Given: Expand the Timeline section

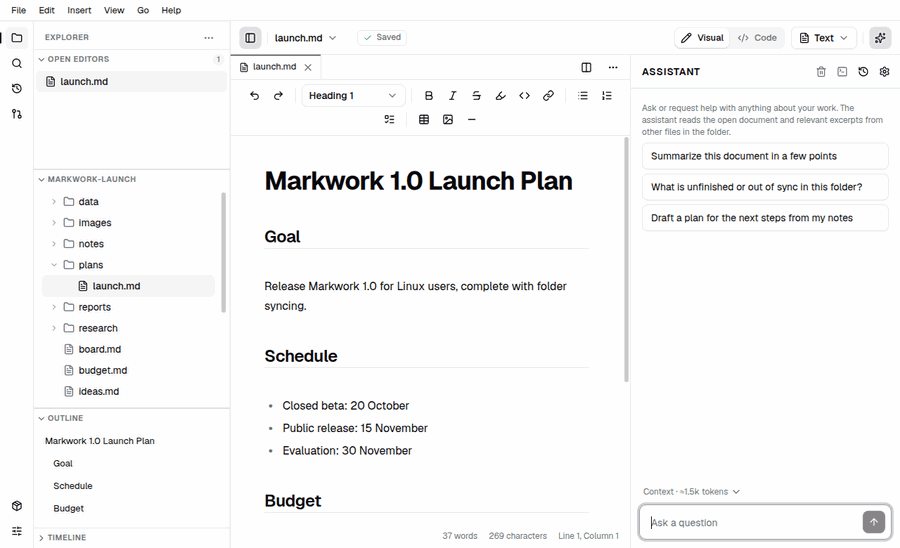Looking at the screenshot, I should pos(131,538).
